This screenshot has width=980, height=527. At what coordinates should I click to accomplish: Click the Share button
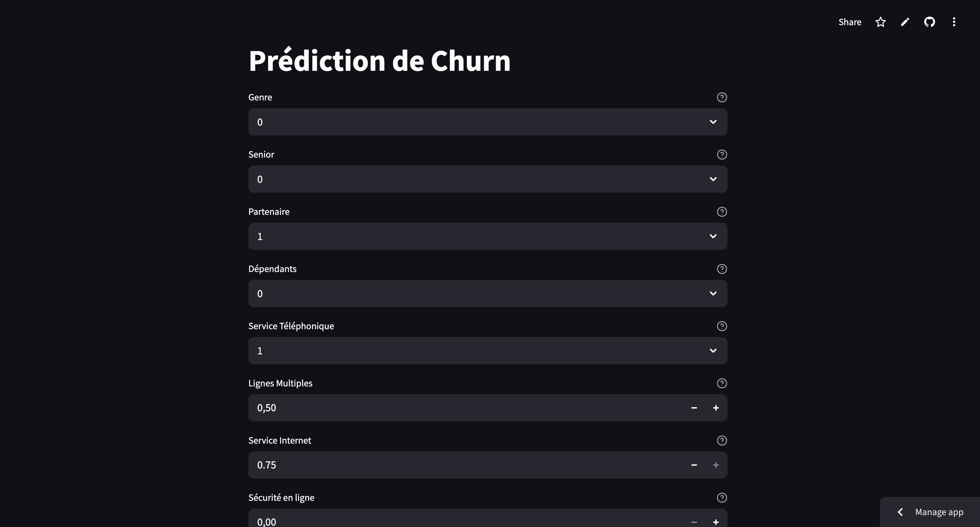pyautogui.click(x=850, y=22)
